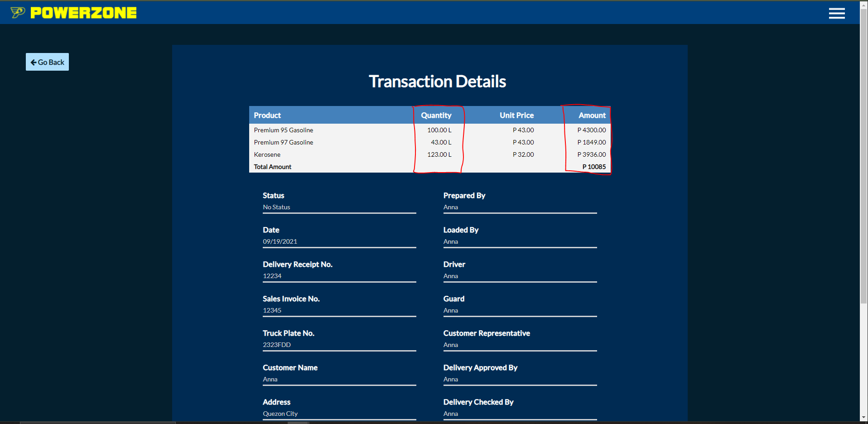
Task: Click the Truck Plate No. value 2323FDD
Action: (277, 345)
